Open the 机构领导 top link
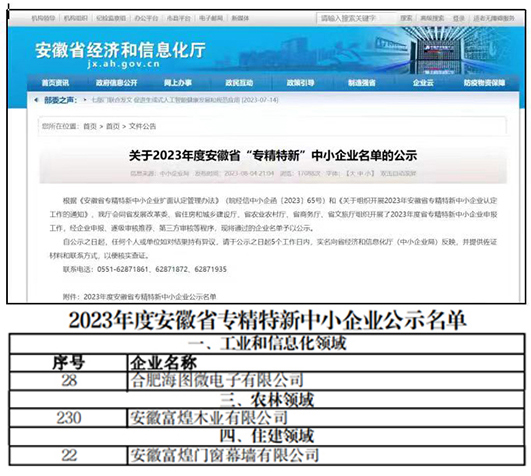Screen dimensions: 531x476 tap(43, 18)
